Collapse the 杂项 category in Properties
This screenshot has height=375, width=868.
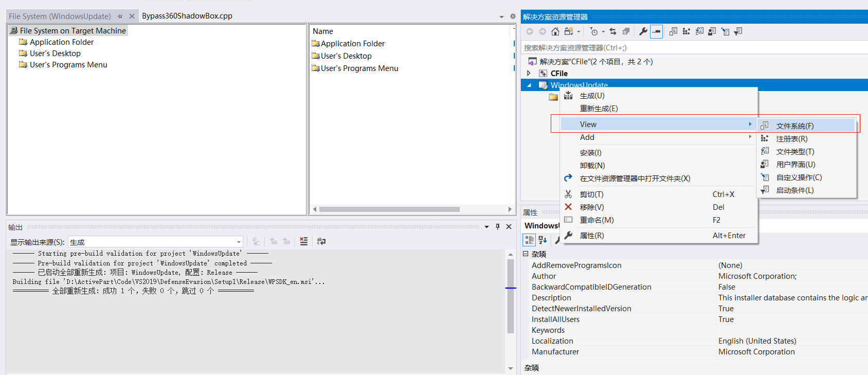[x=526, y=254]
